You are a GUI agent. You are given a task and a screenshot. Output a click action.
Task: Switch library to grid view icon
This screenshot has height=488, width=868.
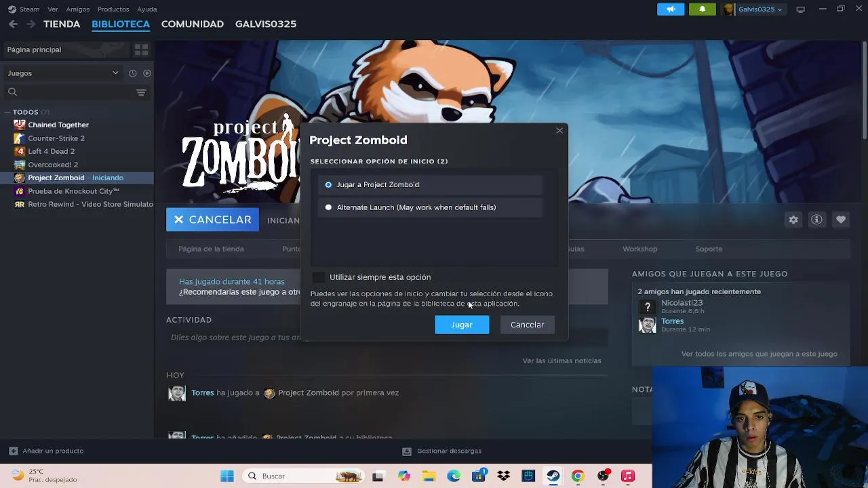141,49
